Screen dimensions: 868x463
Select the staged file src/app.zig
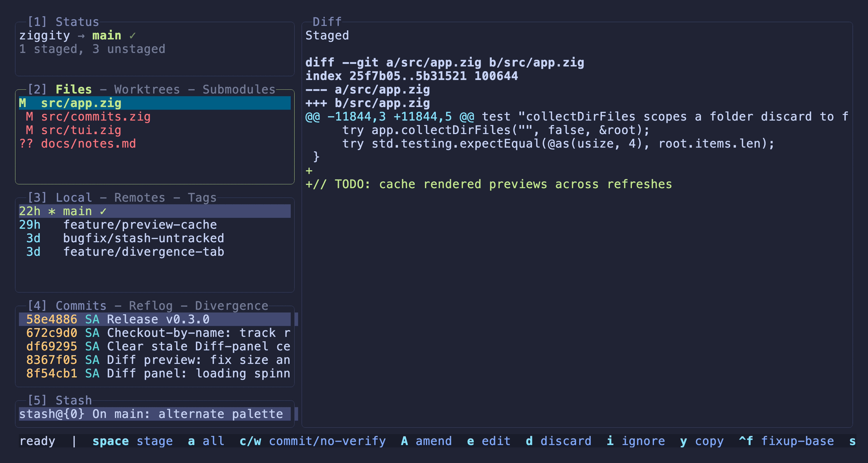(155, 103)
